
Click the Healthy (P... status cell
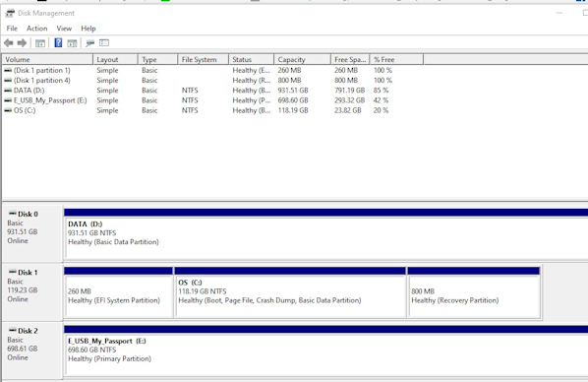(x=252, y=100)
